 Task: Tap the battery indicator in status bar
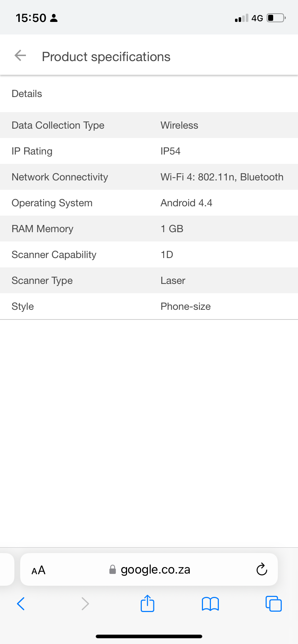276,18
